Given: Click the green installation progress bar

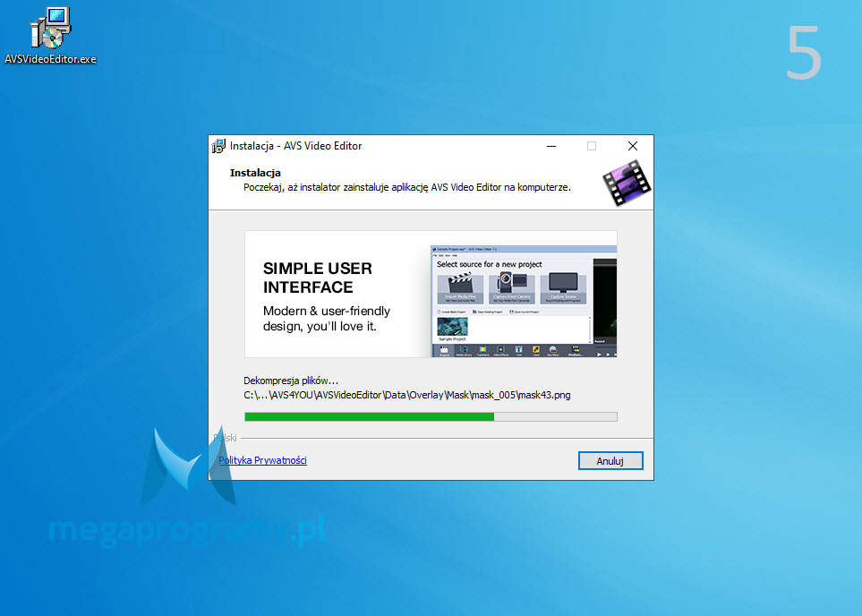Looking at the screenshot, I should pyautogui.click(x=431, y=417).
